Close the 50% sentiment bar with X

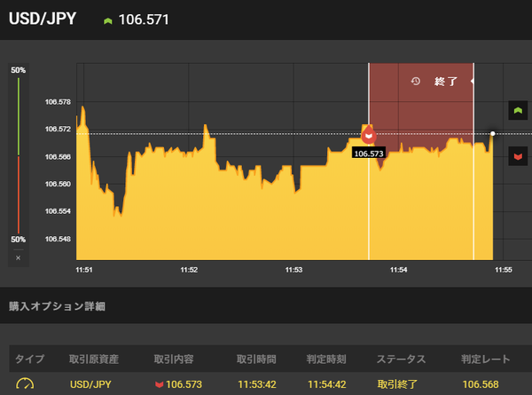point(19,257)
